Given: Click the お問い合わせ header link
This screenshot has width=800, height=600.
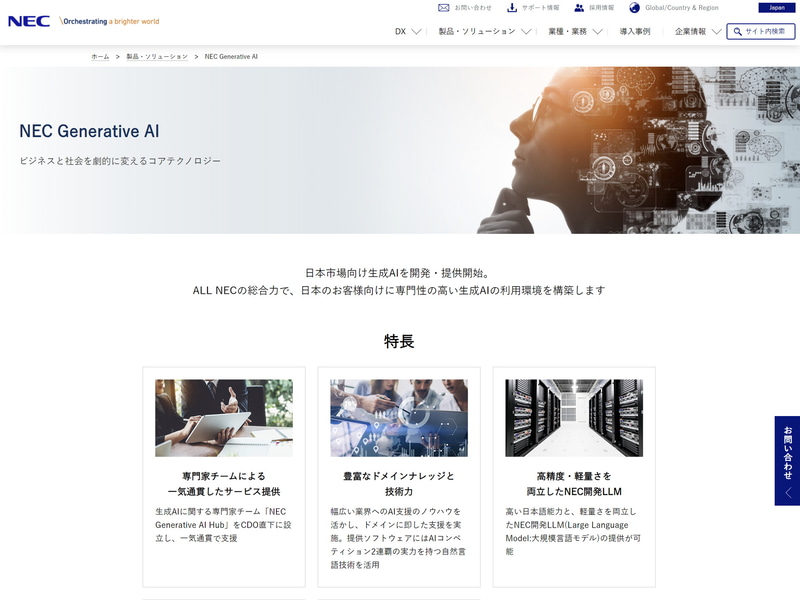Looking at the screenshot, I should [473, 8].
